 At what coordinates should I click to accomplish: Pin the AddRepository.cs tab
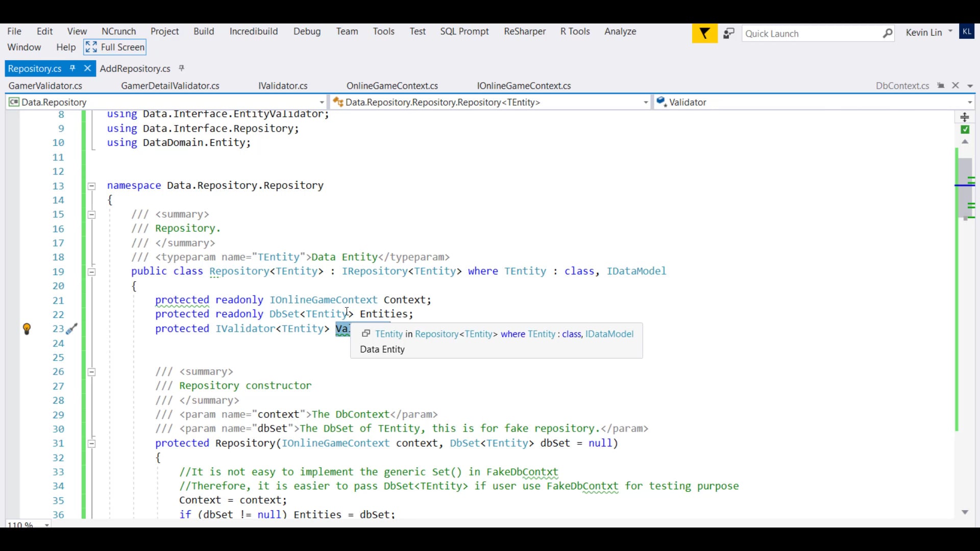pos(182,68)
